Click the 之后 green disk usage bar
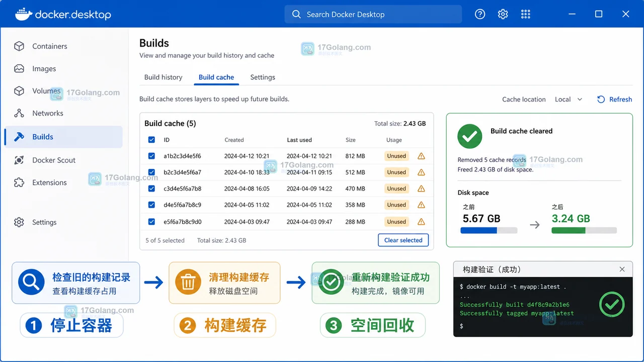 pyautogui.click(x=584, y=230)
